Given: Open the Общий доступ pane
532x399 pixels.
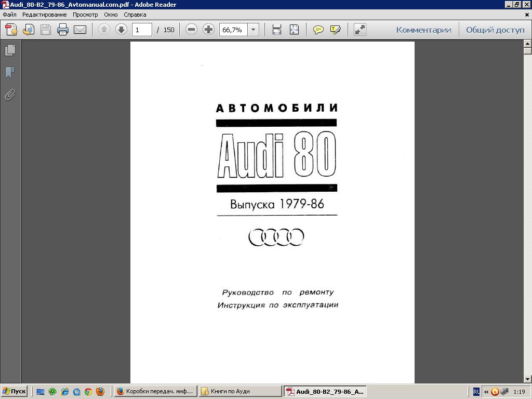Looking at the screenshot, I should (495, 30).
